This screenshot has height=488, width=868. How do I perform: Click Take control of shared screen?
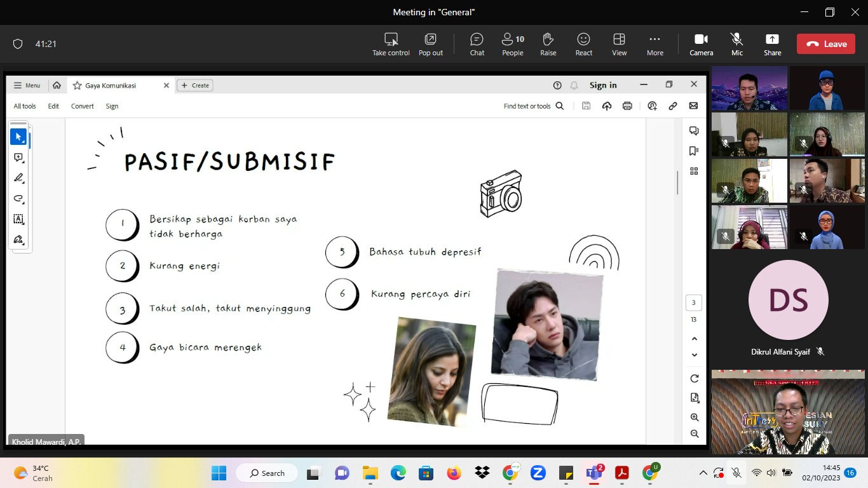[391, 44]
